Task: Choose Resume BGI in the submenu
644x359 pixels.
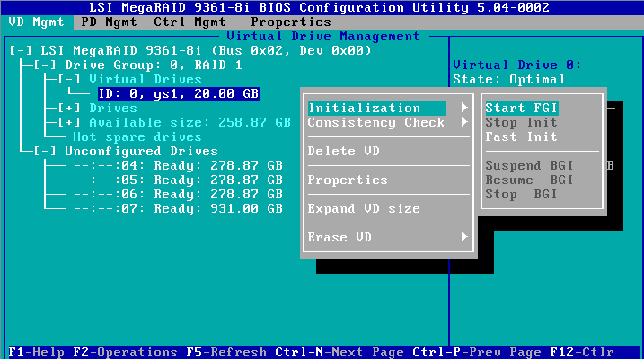Action: pyautogui.click(x=529, y=180)
